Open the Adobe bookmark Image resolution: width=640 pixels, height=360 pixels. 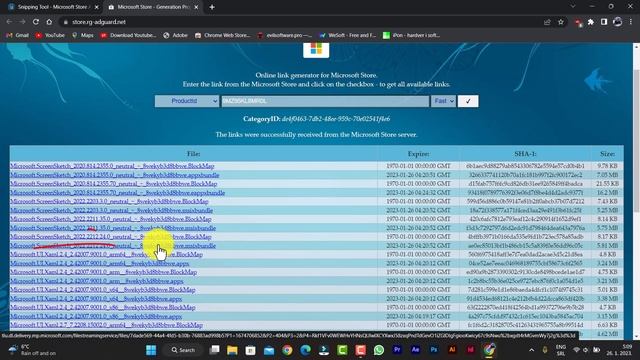(x=176, y=36)
